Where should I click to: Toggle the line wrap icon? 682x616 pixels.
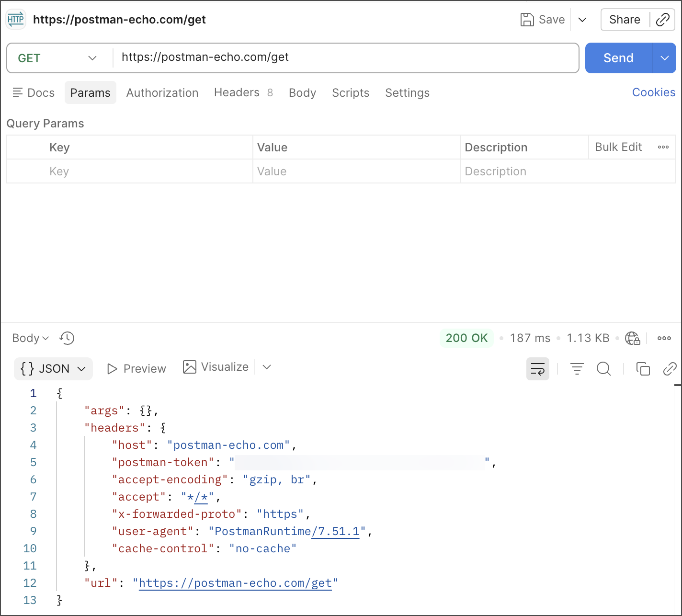538,369
